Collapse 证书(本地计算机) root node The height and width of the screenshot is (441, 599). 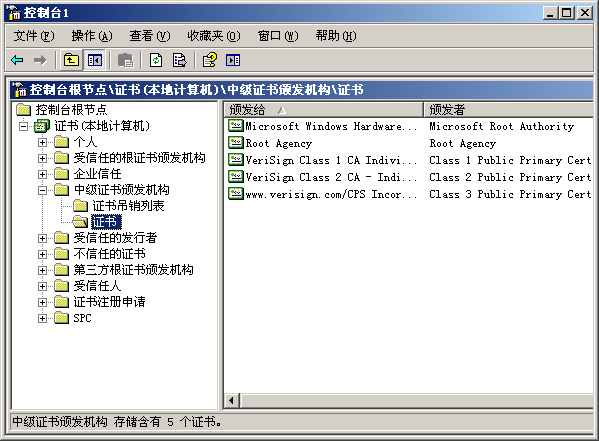23,126
